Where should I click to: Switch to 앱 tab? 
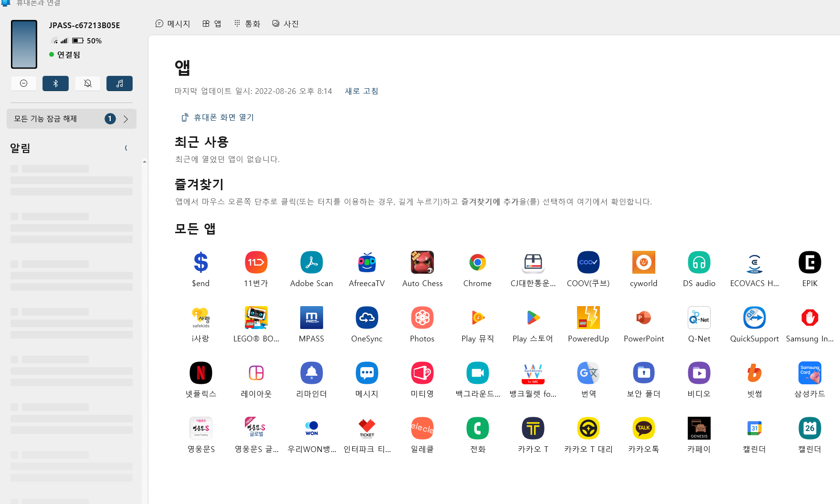click(212, 24)
